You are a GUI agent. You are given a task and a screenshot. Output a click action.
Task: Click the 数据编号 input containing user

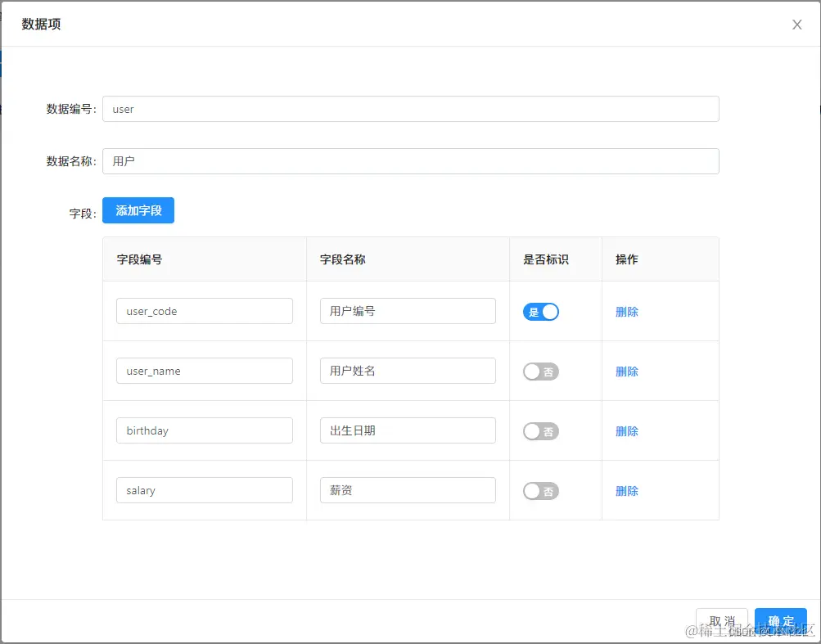point(409,108)
